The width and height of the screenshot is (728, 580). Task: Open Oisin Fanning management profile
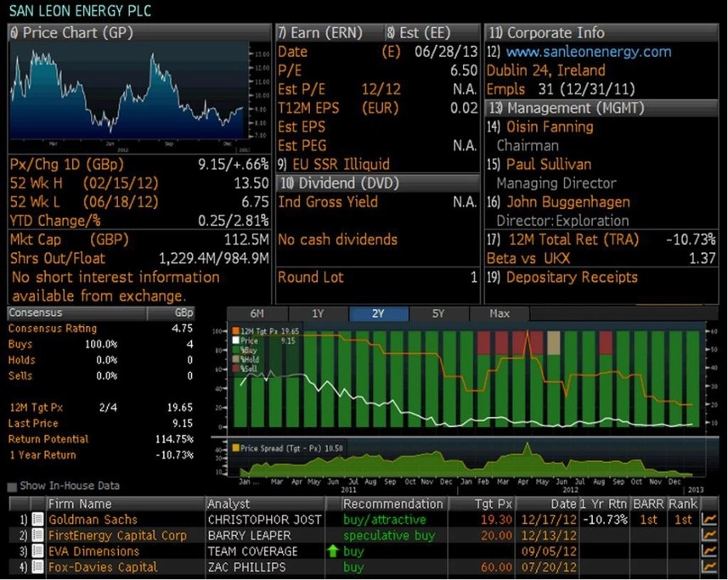(x=549, y=127)
